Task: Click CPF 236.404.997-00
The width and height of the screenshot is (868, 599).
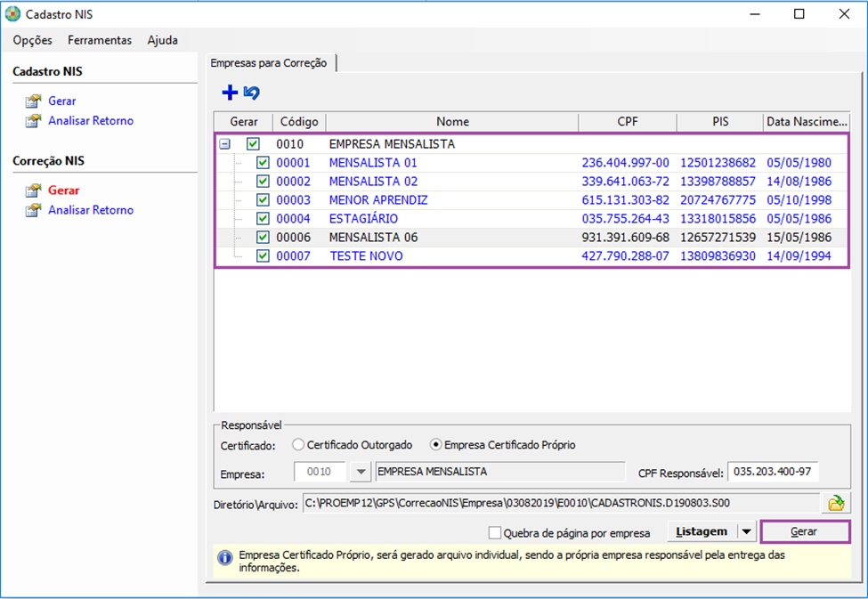Action: 626,163
